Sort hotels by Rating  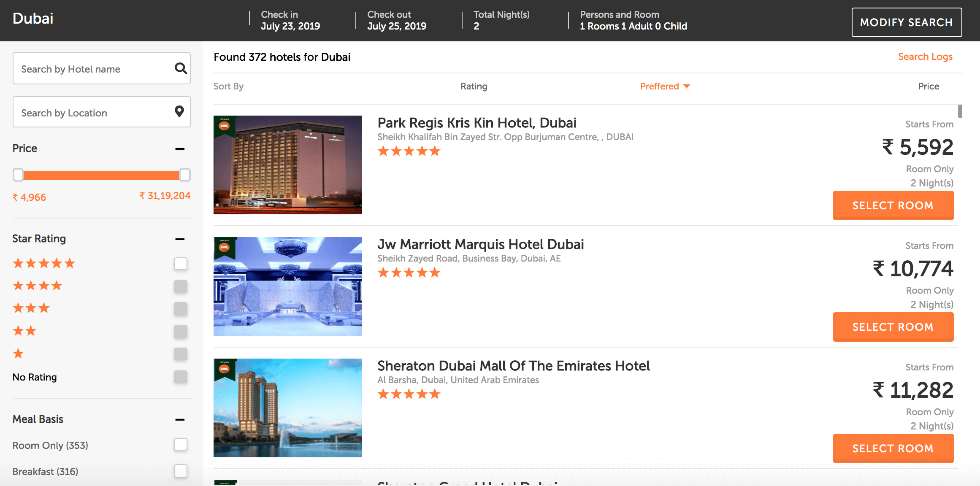pos(474,86)
